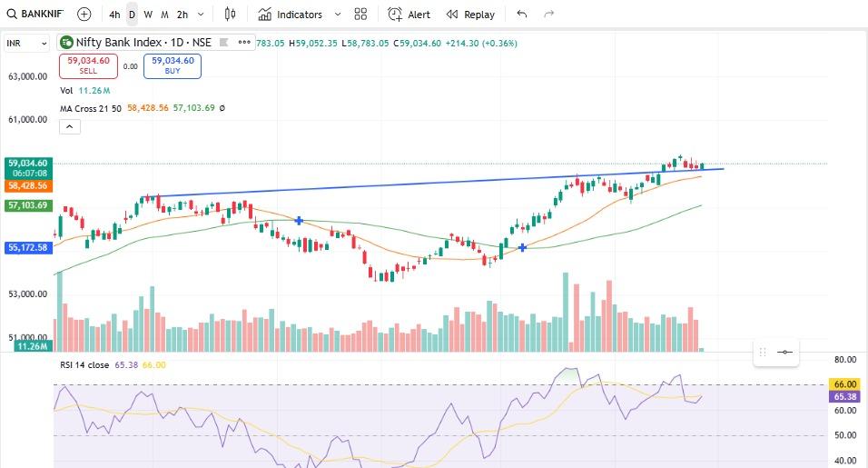Switch to the 4h timeframe
868x468 pixels.
pos(114,15)
